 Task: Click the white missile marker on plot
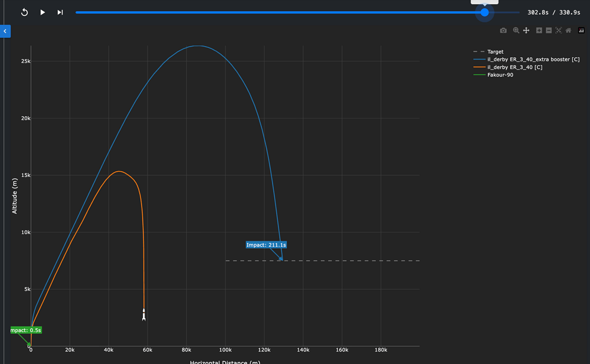point(144,315)
